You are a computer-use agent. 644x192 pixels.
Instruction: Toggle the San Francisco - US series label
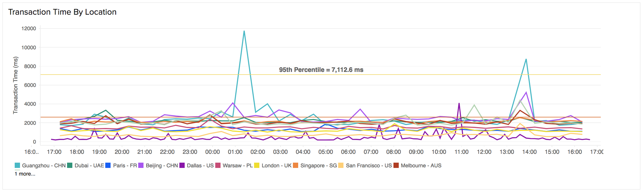(369, 166)
